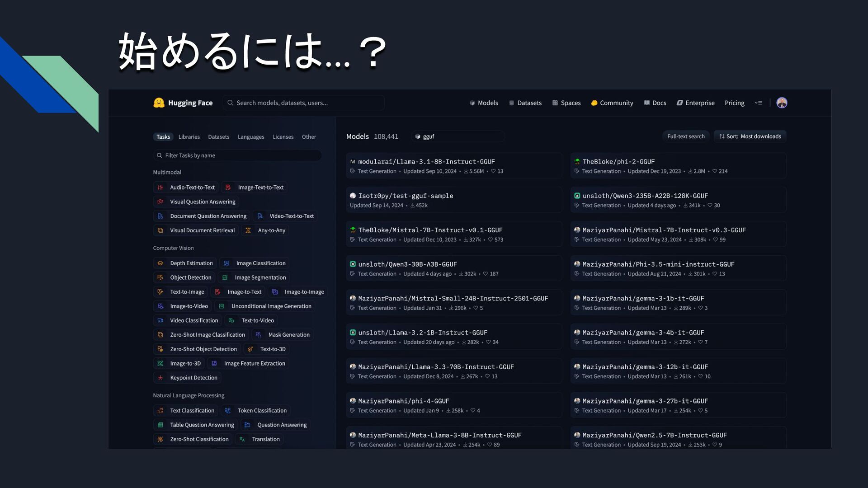The height and width of the screenshot is (488, 868).
Task: Click the Filter Tasks by name field
Action: 237,155
